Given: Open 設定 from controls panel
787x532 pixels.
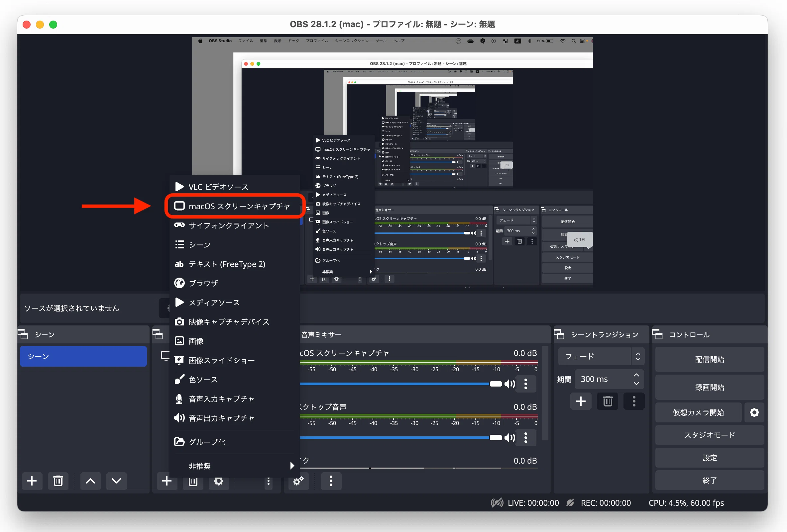Looking at the screenshot, I should pyautogui.click(x=710, y=458).
